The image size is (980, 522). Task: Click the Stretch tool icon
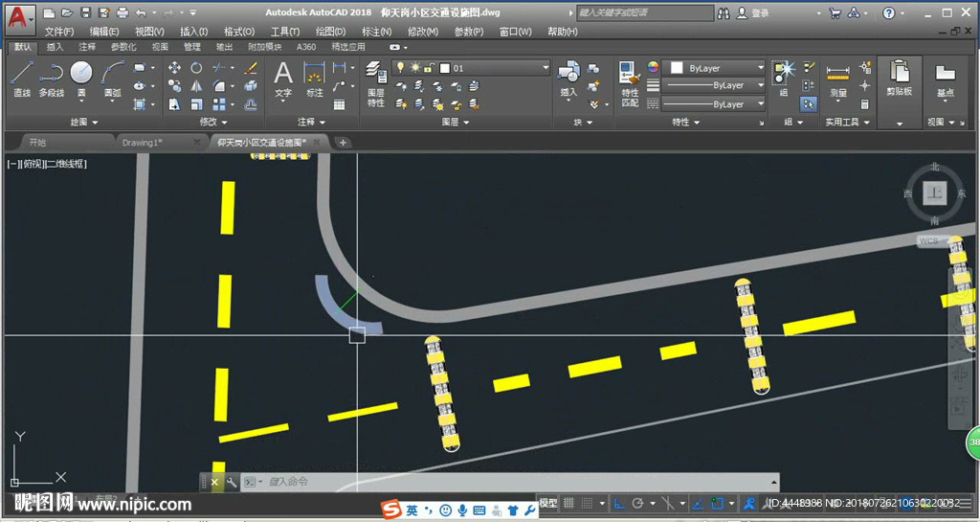coord(174,103)
